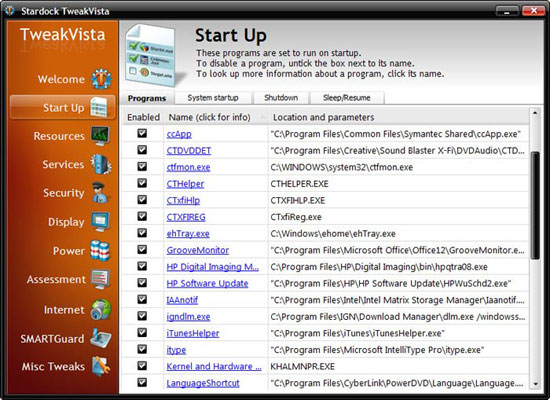Open the Welcome gear icon
The width and height of the screenshot is (550, 400).
(101, 79)
